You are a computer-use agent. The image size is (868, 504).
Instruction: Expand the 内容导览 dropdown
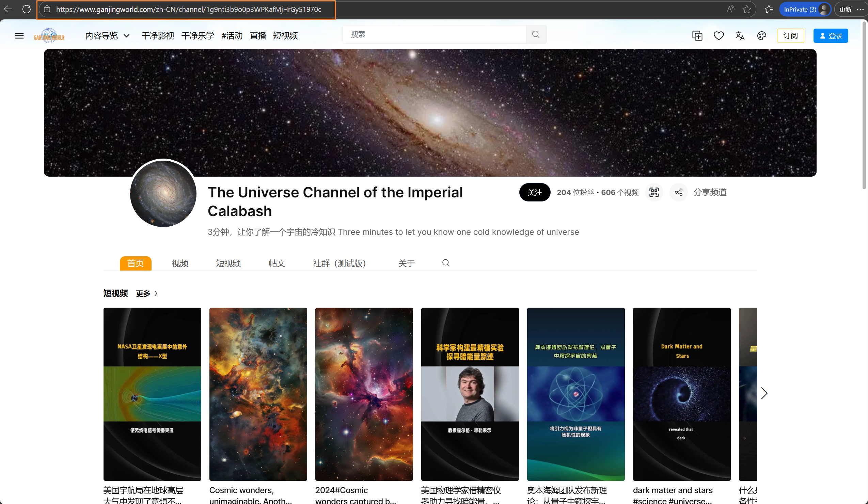[107, 35]
